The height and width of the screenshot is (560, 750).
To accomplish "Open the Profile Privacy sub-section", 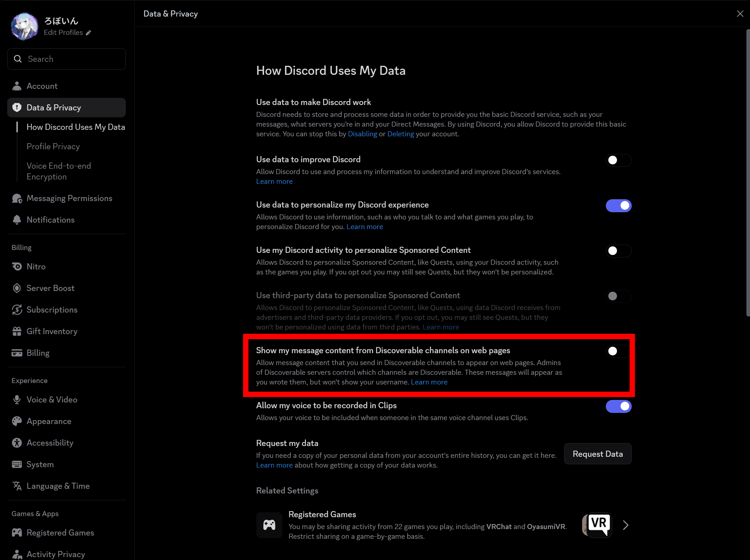I will tap(53, 146).
